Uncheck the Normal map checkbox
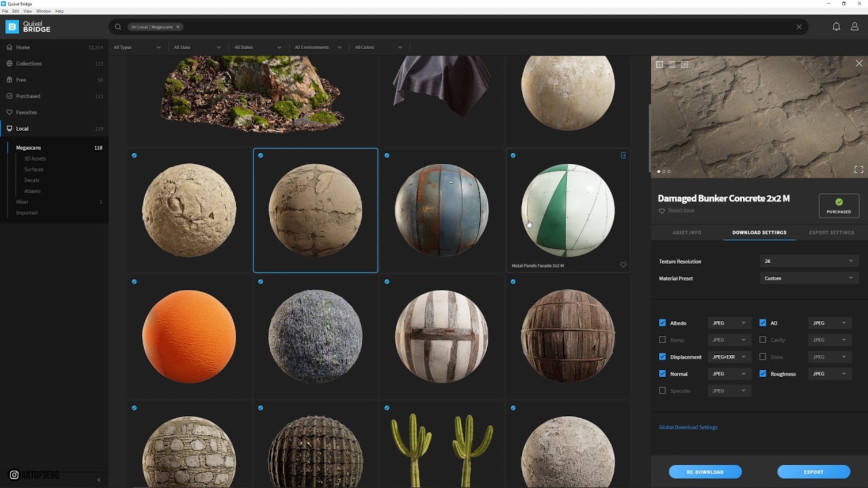The image size is (868, 488). click(663, 374)
